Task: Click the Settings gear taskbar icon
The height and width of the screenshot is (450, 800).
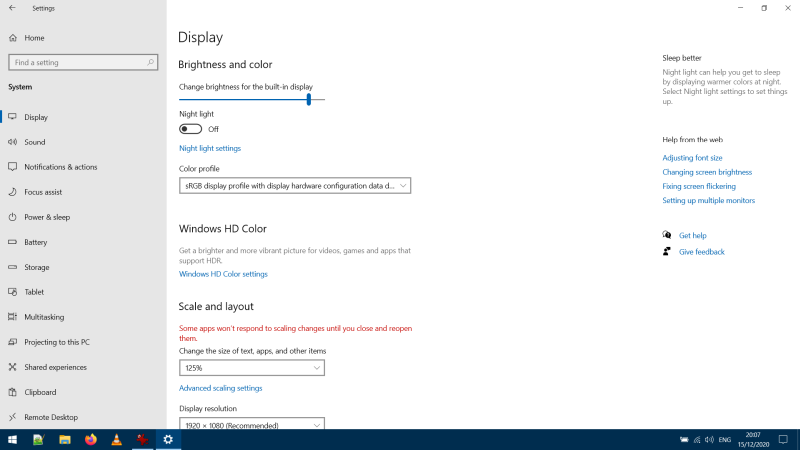Action: point(168,439)
